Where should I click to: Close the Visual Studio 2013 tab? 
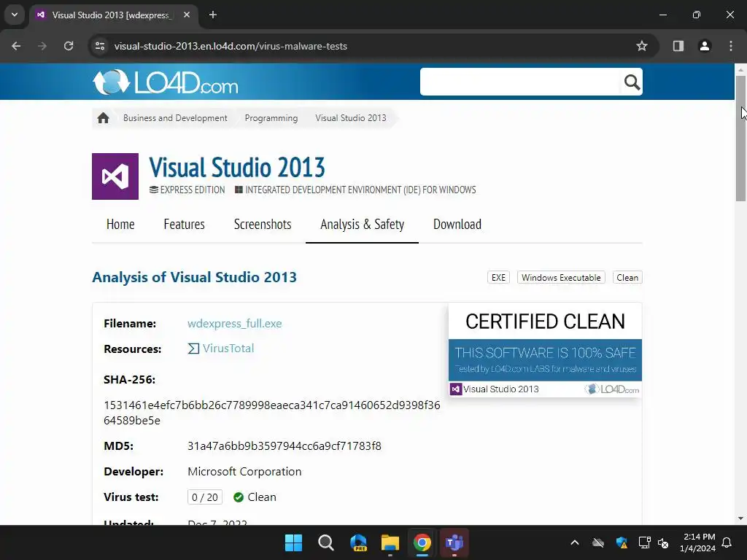(187, 15)
